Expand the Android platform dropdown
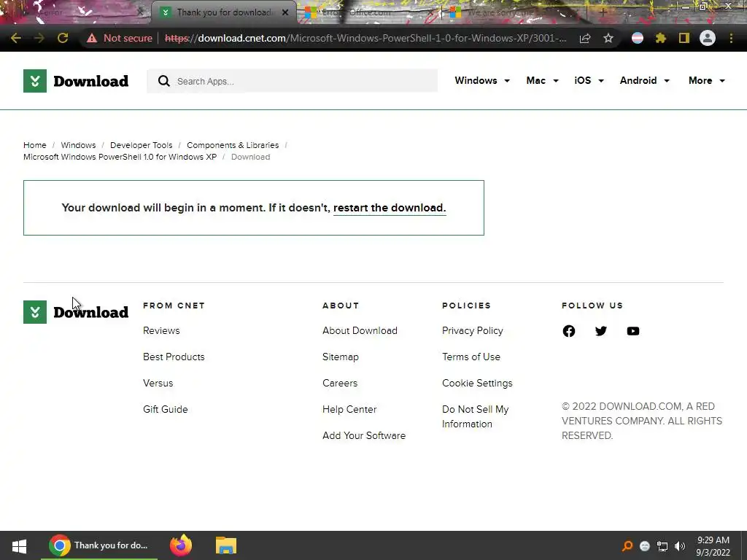This screenshot has height=560, width=747. (x=645, y=80)
